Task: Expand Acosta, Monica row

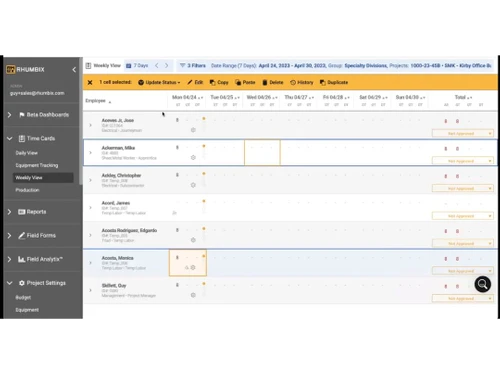Action: [x=90, y=263]
